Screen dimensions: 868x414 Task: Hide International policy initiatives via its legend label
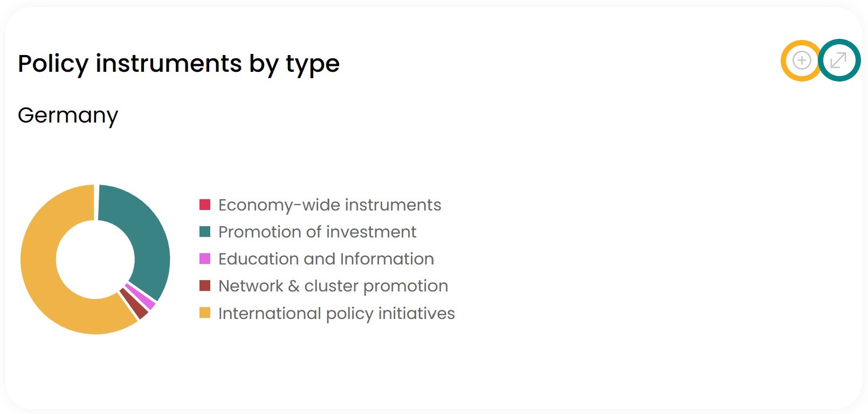click(336, 314)
